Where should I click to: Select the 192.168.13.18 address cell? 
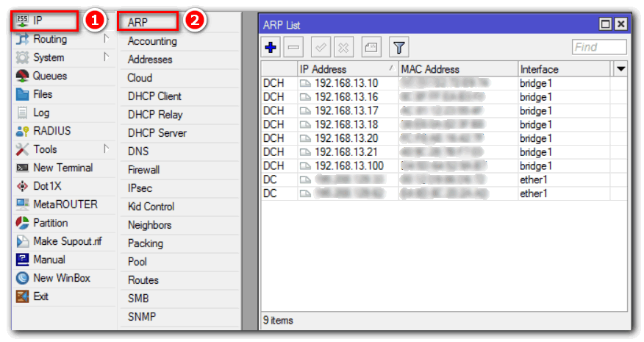click(348, 124)
